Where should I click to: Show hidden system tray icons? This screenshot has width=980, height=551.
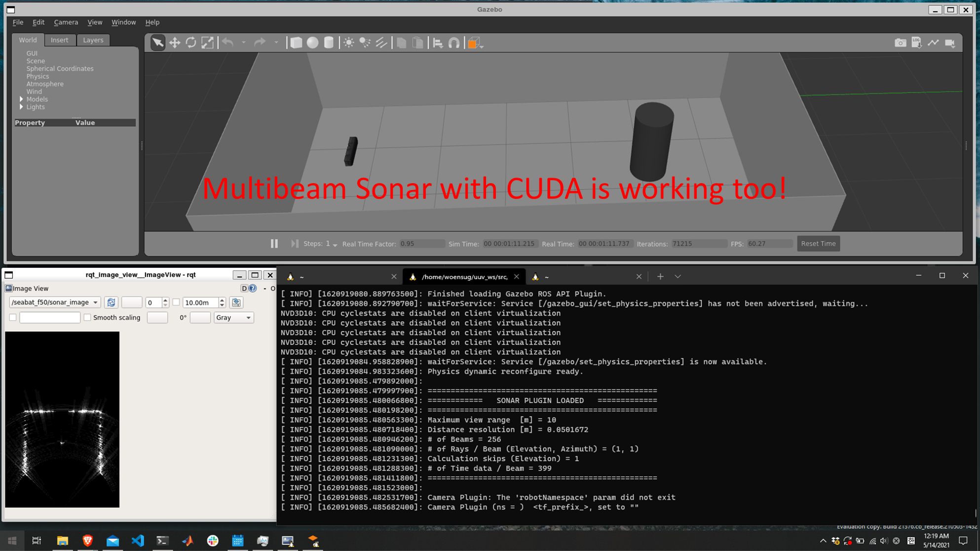click(x=823, y=541)
